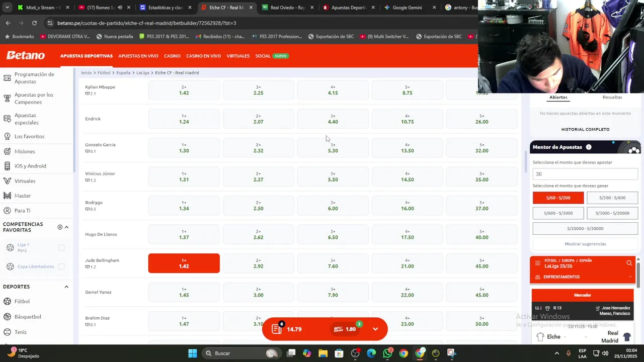Screen dimensions: 644x362
Task: Select the S/200 - S/600 winning range
Action: (x=612, y=198)
